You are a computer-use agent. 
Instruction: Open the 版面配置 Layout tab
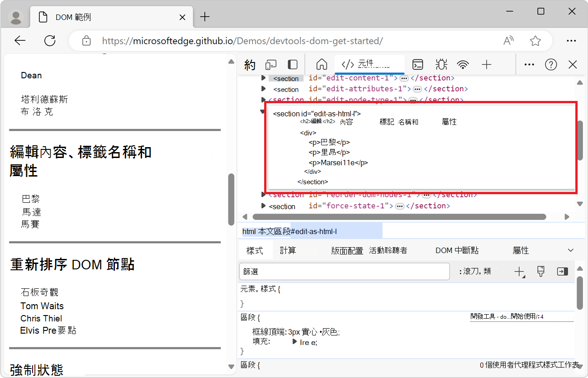point(347,250)
